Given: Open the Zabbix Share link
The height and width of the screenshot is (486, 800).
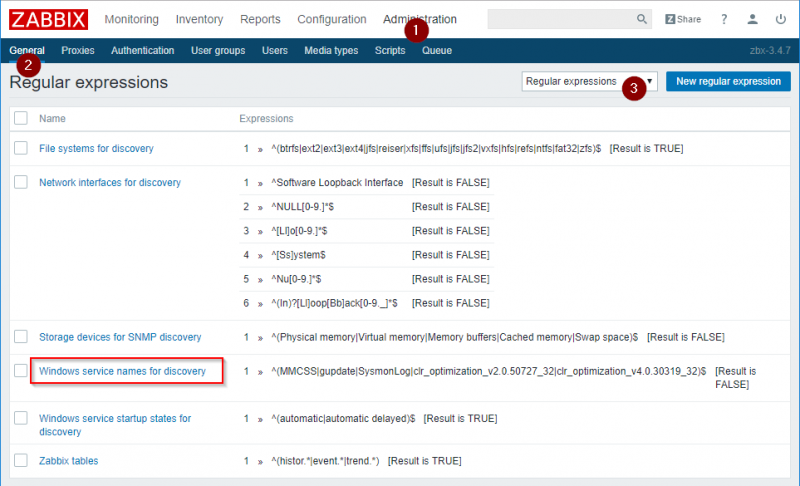Looking at the screenshot, I should (683, 19).
